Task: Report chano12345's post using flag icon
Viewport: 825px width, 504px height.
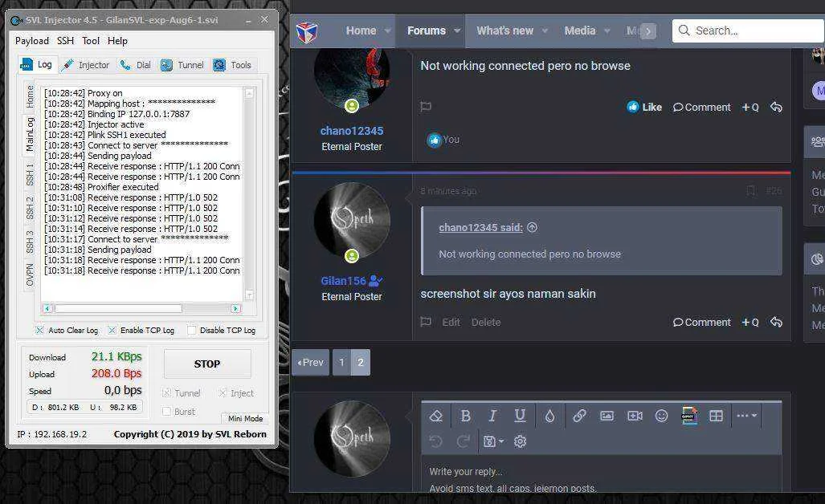Action: (x=426, y=107)
